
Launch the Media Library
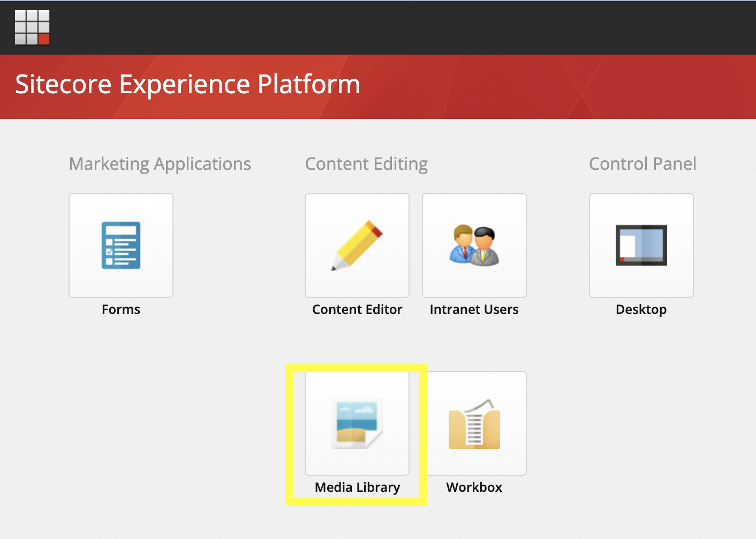357,423
